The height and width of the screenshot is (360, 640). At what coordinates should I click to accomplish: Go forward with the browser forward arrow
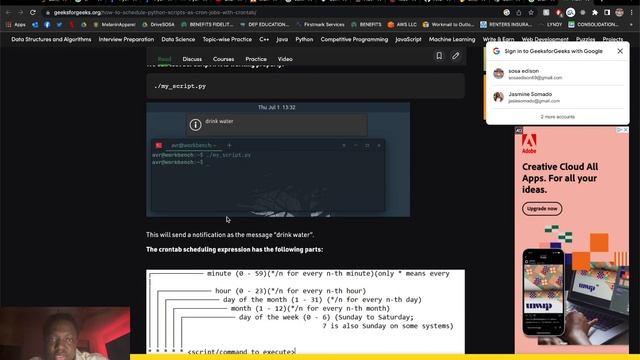(20, 13)
